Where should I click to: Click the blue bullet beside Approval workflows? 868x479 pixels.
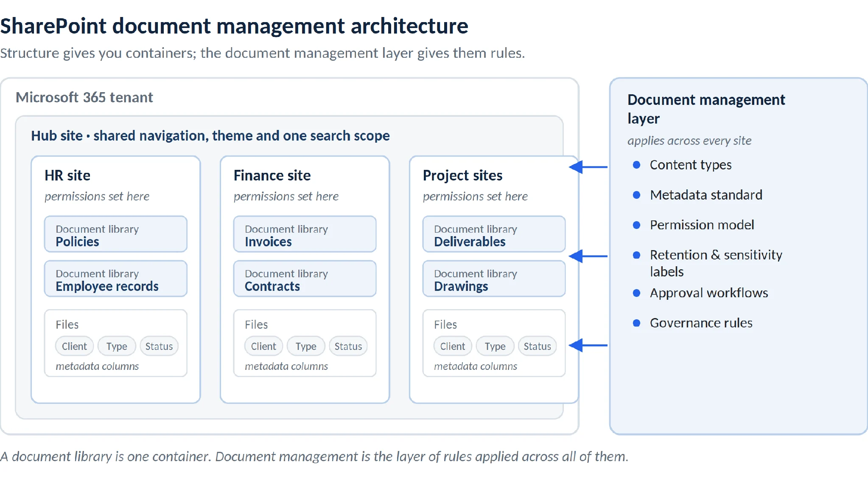tap(636, 293)
